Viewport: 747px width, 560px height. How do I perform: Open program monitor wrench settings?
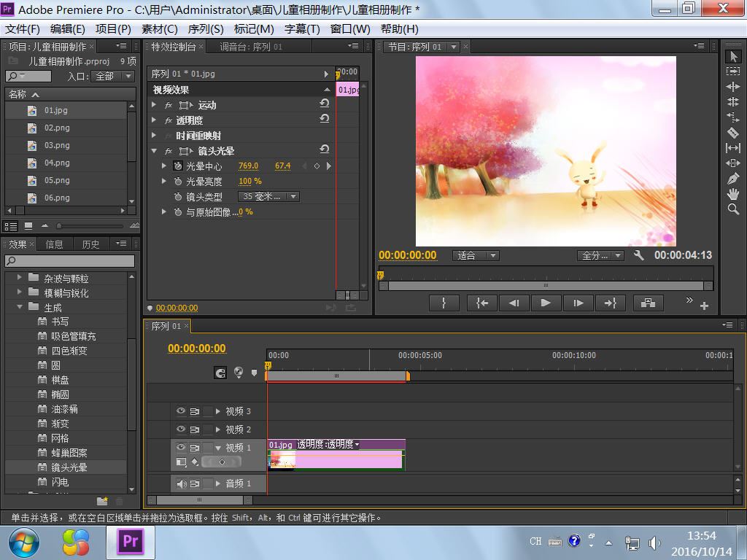[x=639, y=255]
